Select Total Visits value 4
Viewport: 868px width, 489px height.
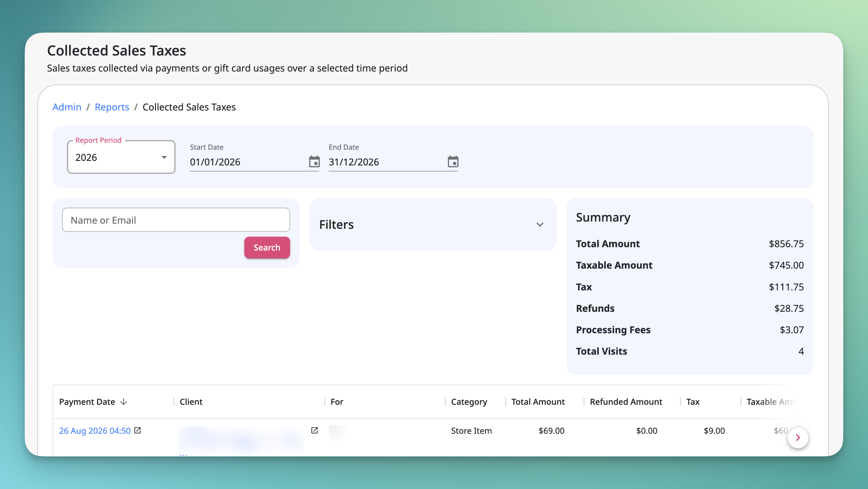[801, 351]
